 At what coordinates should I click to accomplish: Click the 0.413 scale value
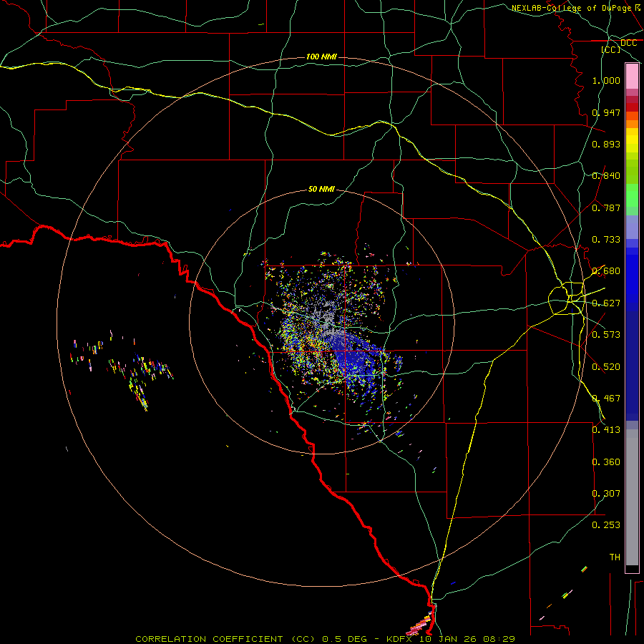(606, 430)
